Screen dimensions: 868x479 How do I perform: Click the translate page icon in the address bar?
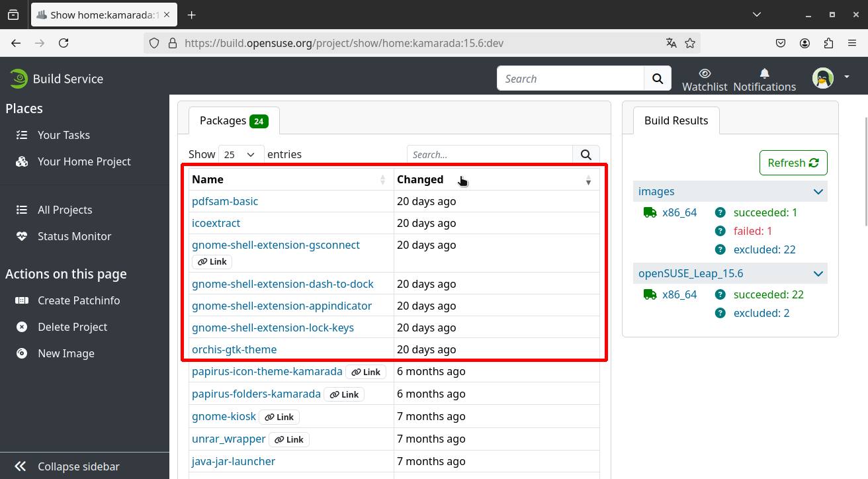click(x=672, y=43)
